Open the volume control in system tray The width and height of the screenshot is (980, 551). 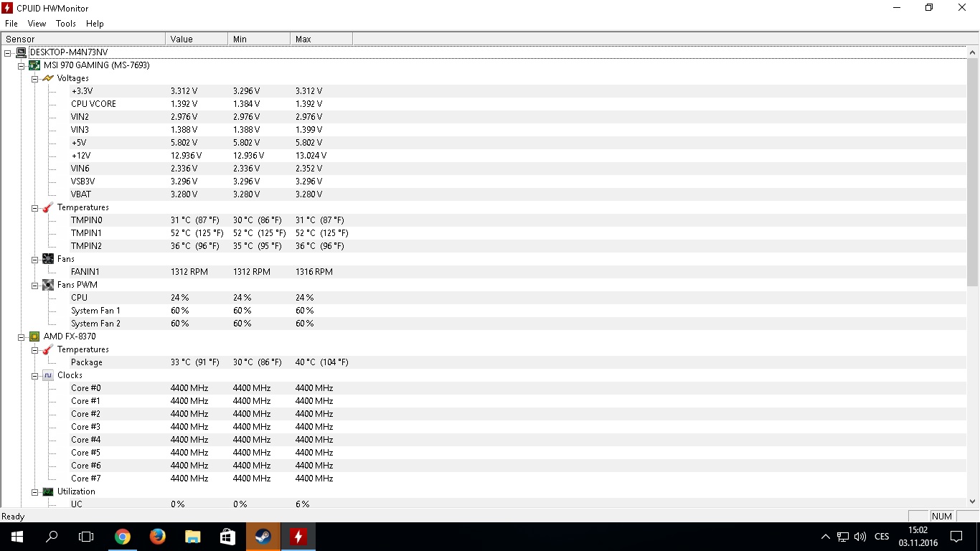(x=860, y=536)
